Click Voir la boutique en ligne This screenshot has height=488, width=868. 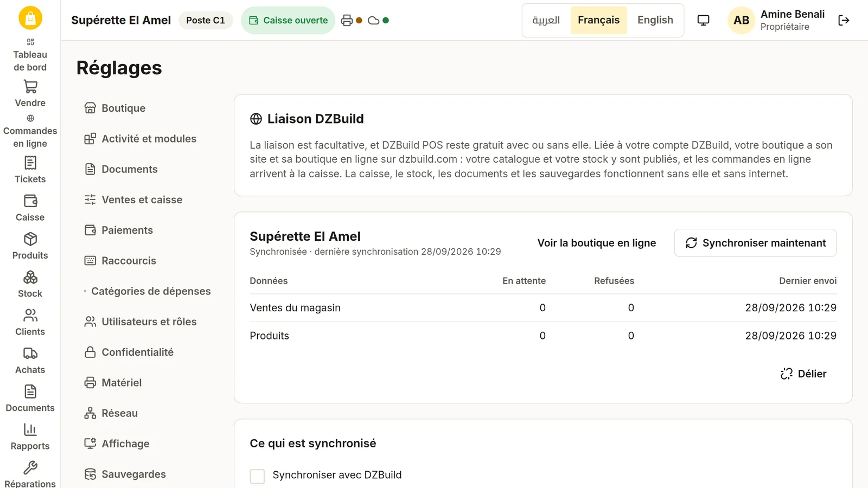click(x=597, y=243)
